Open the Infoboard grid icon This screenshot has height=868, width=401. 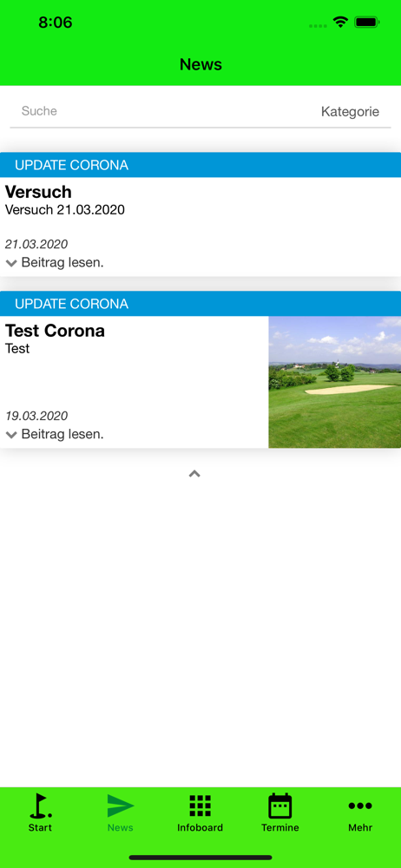point(200,806)
